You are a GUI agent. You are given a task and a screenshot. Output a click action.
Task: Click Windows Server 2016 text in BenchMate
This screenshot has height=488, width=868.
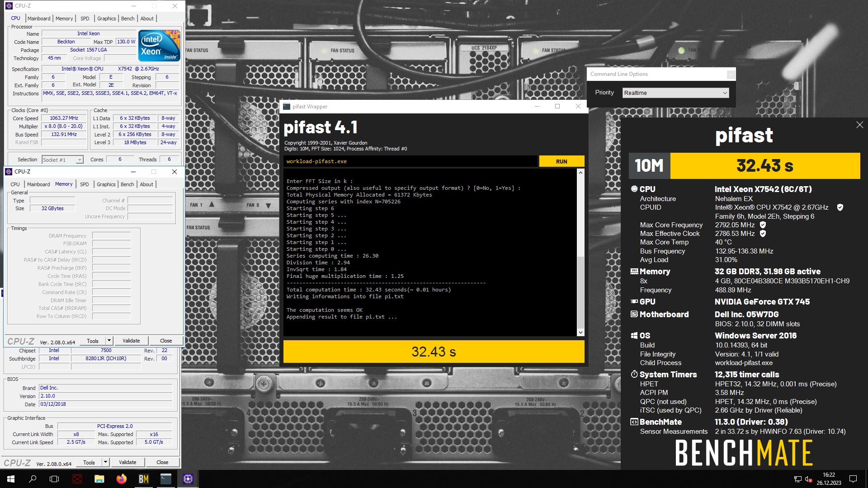(755, 336)
